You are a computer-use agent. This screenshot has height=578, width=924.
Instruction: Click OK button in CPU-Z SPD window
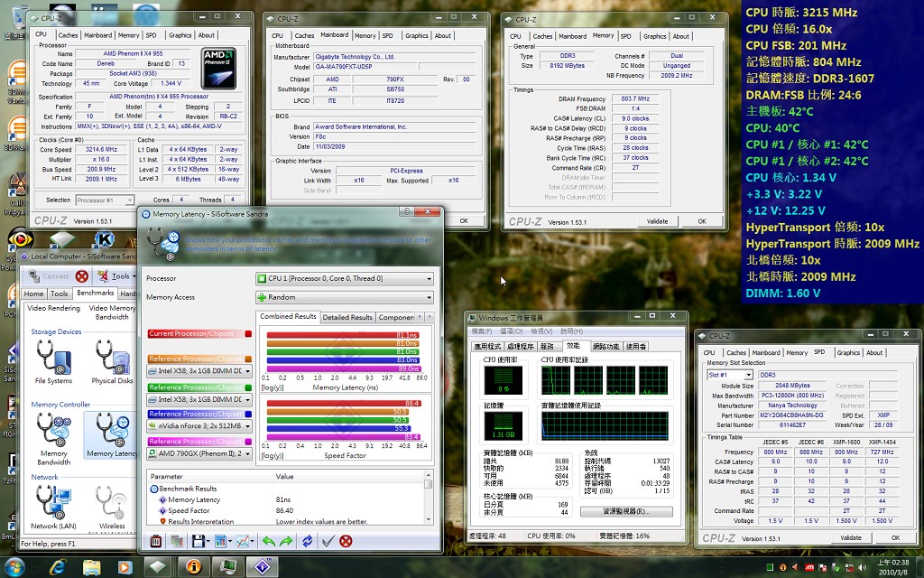pos(895,538)
